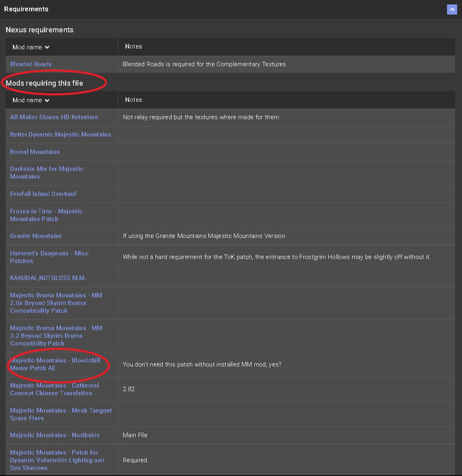Click the Mods requiring this file heading

click(44, 83)
